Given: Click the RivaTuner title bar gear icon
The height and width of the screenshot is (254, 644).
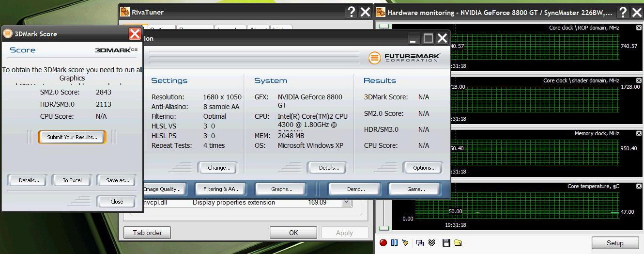Looking at the screenshot, I should coord(125,12).
